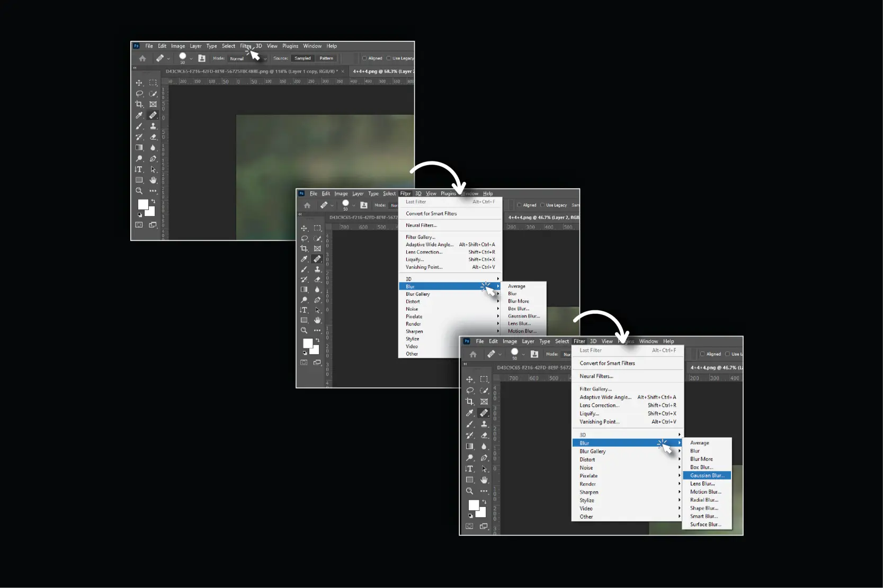883x588 pixels.
Task: Select the Type tool in top-left window
Action: tap(139, 169)
